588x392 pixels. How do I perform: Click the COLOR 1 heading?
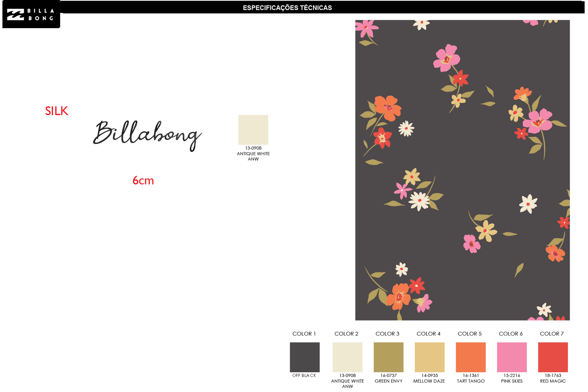pos(304,334)
